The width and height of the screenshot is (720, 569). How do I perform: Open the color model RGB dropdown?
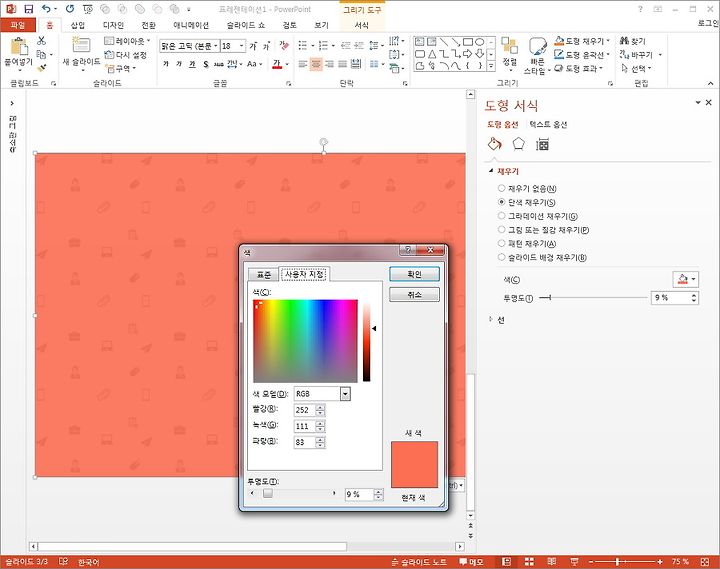tap(345, 394)
